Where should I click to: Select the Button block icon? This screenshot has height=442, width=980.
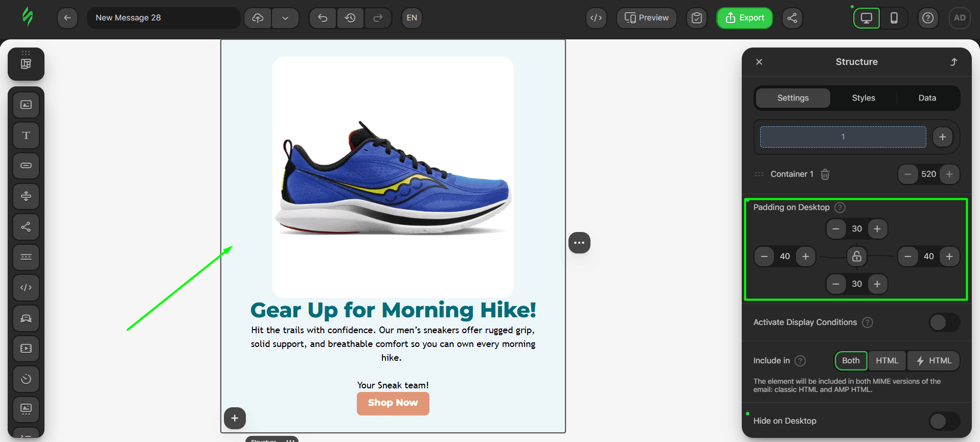tap(26, 166)
